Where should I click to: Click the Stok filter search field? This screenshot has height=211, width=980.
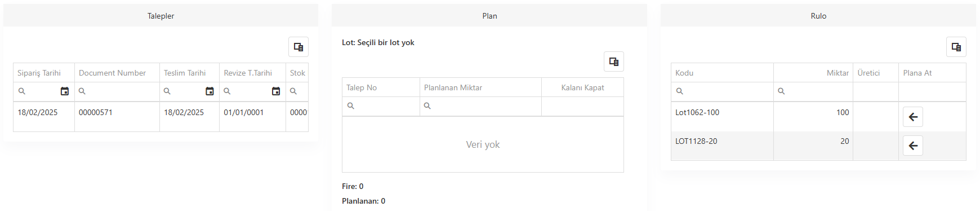click(x=297, y=91)
